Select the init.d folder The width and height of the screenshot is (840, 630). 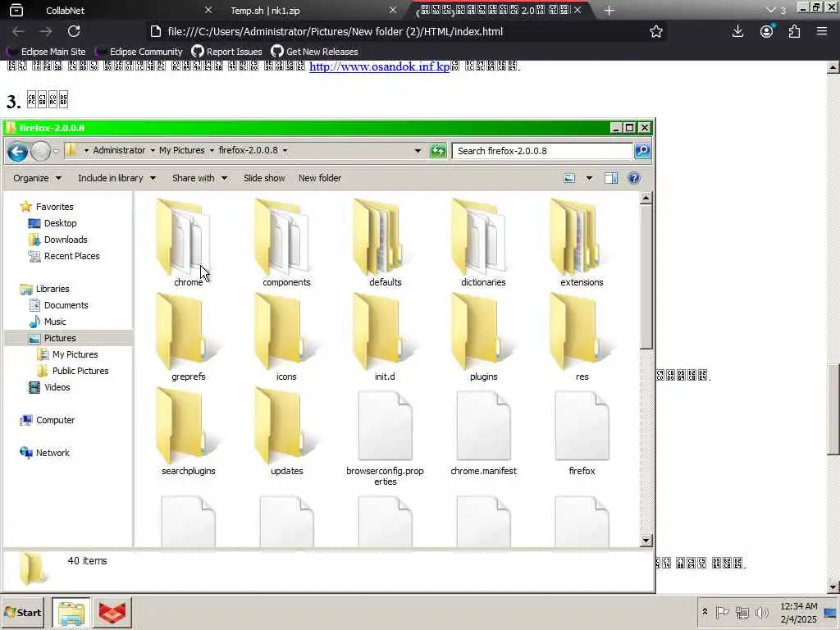(x=386, y=336)
